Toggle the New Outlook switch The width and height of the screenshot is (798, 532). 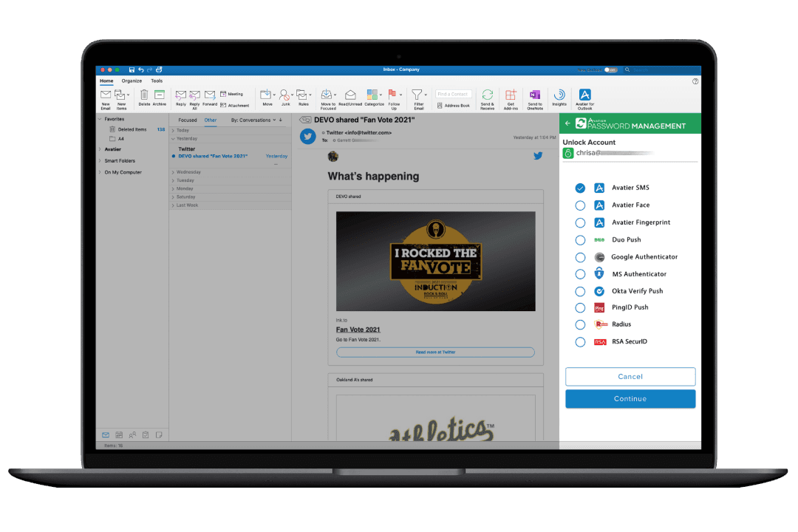pos(611,69)
